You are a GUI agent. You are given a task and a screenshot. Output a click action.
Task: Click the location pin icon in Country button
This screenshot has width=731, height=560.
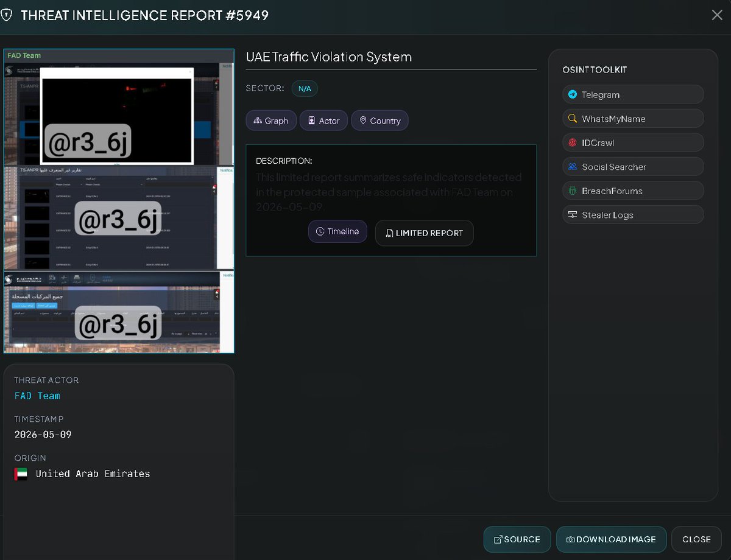[x=363, y=121]
